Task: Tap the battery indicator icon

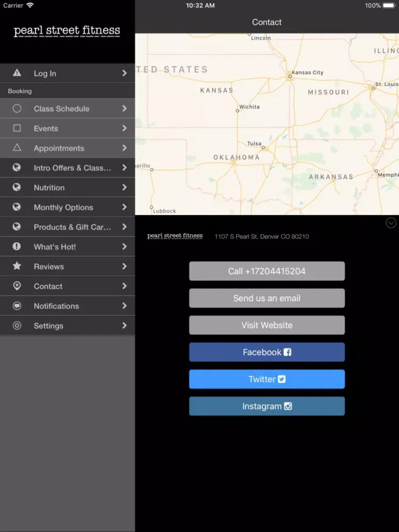Action: pyautogui.click(x=389, y=5)
